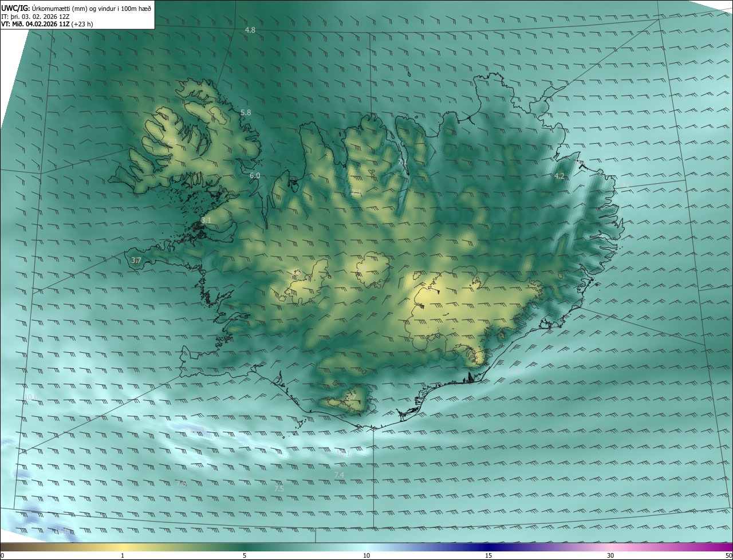The width and height of the screenshot is (733, 560).
Task: Click the color scale tick label 5
Action: coord(245,555)
